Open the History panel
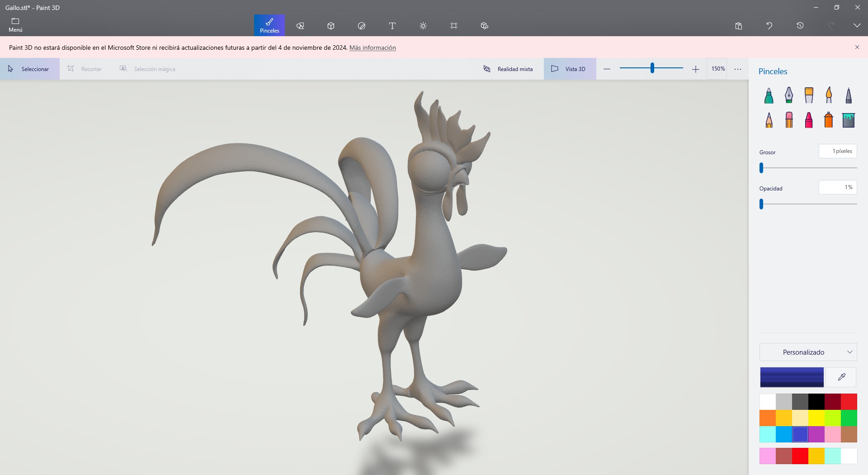868x475 pixels. coord(800,26)
